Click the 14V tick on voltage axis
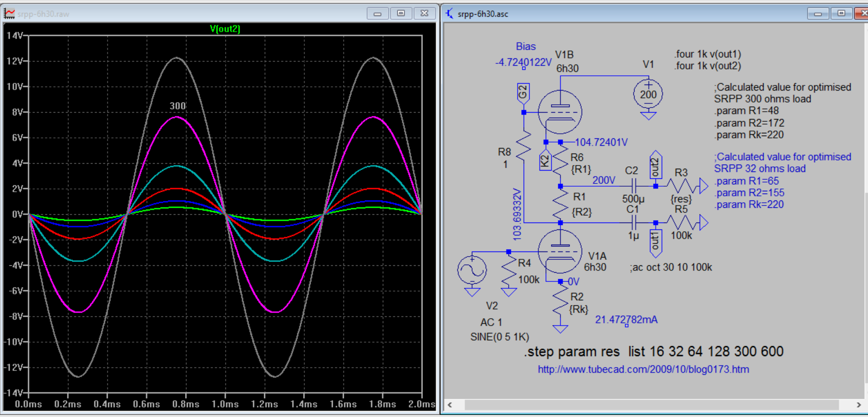 coord(15,35)
